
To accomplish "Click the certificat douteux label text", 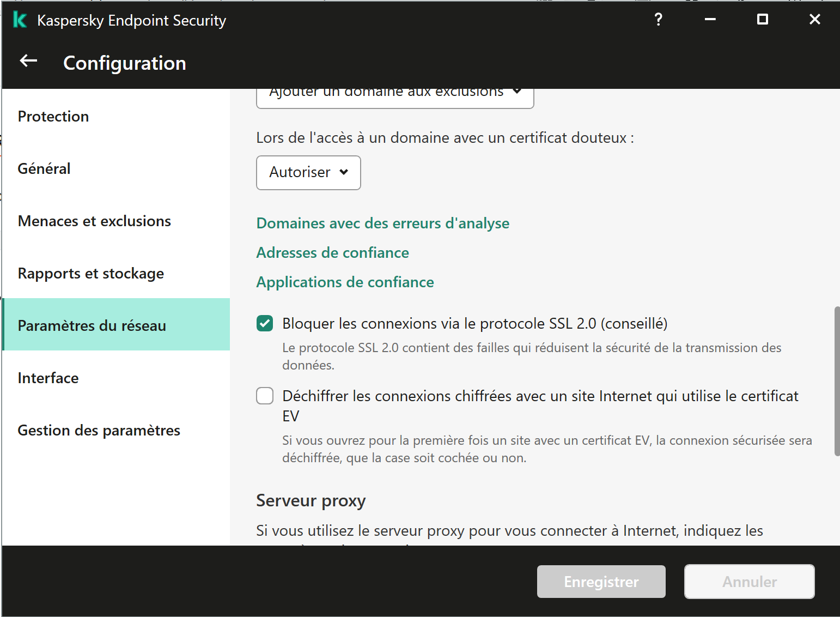I will coord(445,138).
